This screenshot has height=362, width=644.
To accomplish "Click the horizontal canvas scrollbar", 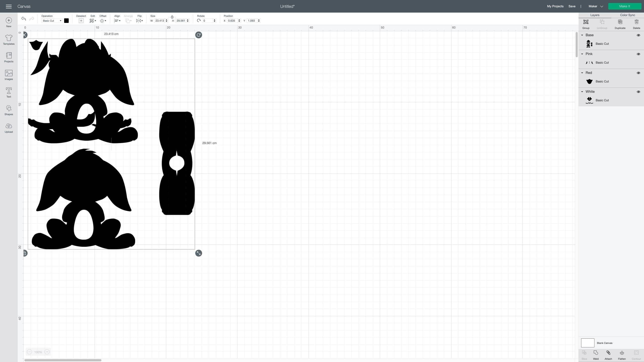I will [x=63, y=360].
